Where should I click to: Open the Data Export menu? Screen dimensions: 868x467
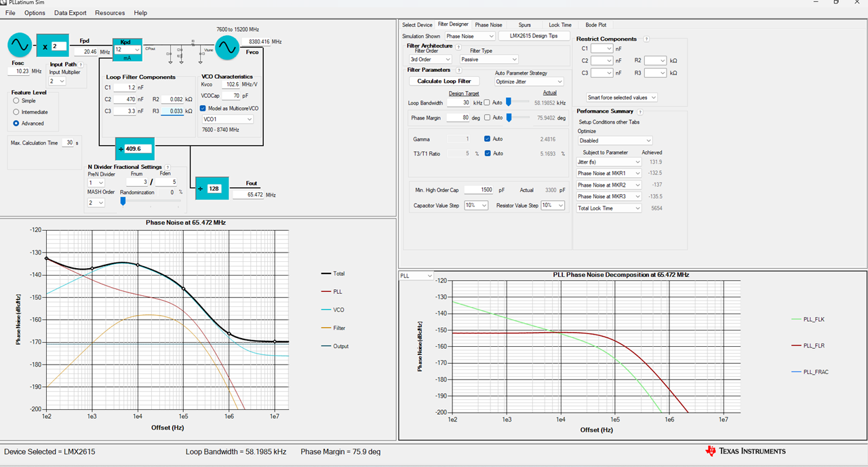pyautogui.click(x=71, y=13)
